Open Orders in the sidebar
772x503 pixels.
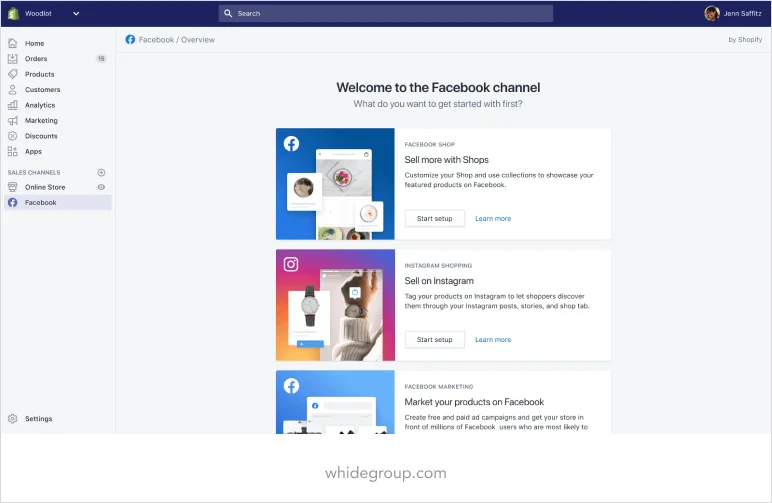(x=36, y=59)
